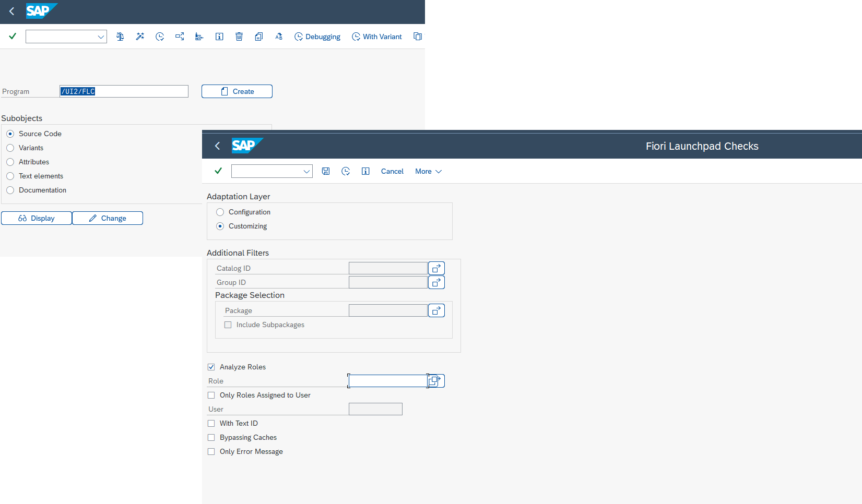This screenshot has width=862, height=504.
Task: Click the Group ID input field
Action: coord(388,282)
